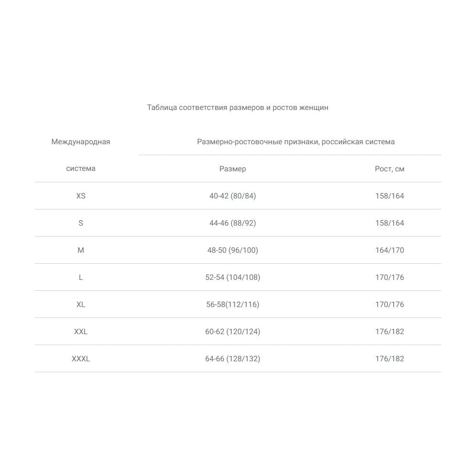Click the "Размерно-ростовочные признаки" header text
The width and height of the screenshot is (476, 476).
296,142
